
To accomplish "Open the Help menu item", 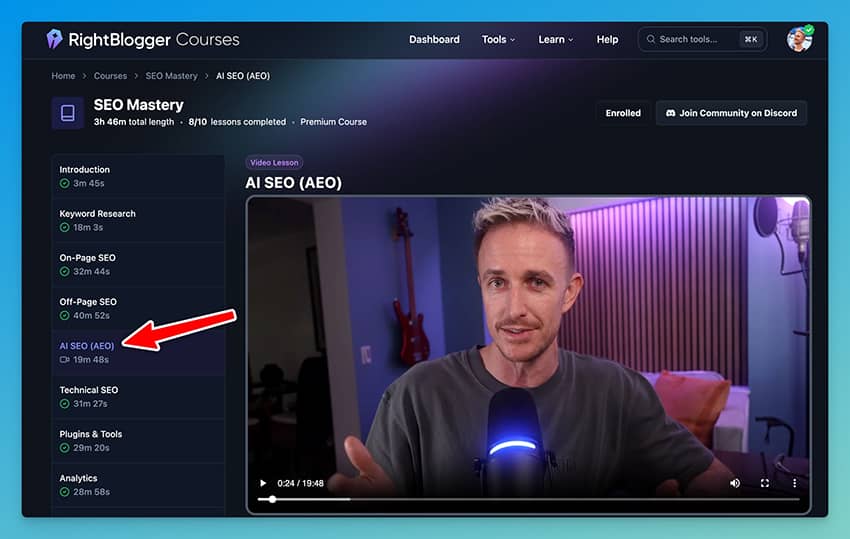I will [607, 40].
